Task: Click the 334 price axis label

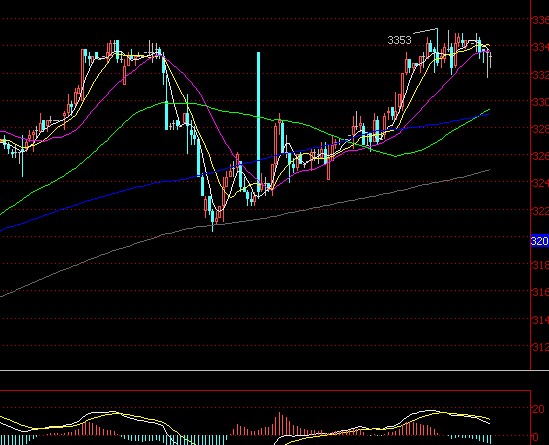Action: [540, 47]
